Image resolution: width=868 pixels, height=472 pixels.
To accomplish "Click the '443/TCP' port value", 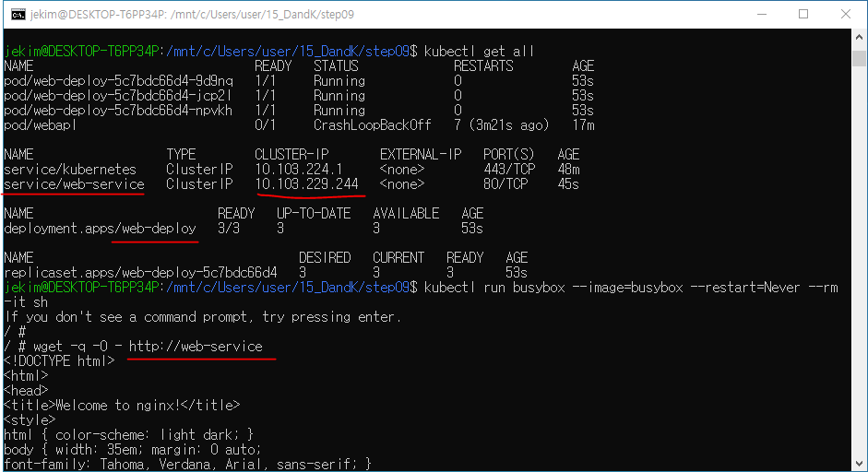I will [x=509, y=170].
